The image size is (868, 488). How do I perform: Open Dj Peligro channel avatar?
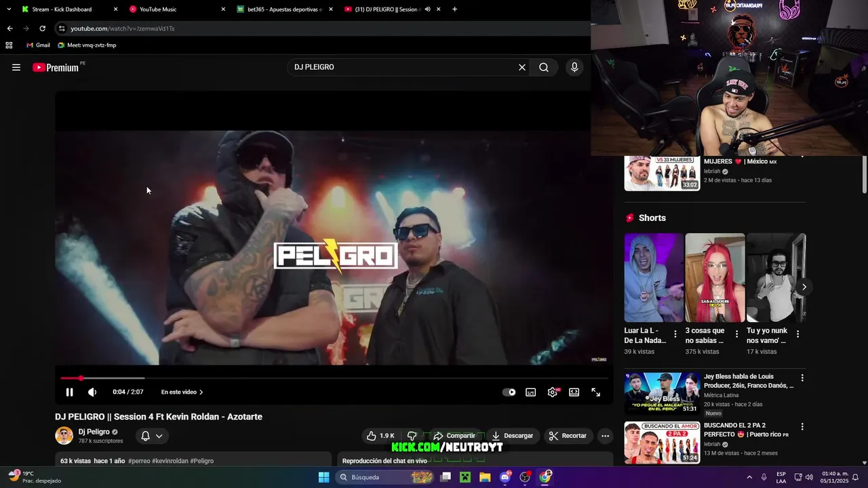tap(64, 436)
